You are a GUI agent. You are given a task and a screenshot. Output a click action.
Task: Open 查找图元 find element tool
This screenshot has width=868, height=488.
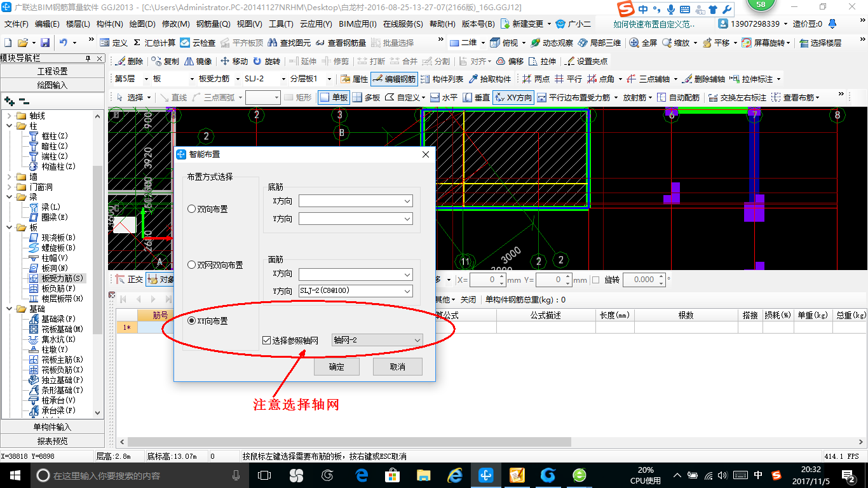290,43
